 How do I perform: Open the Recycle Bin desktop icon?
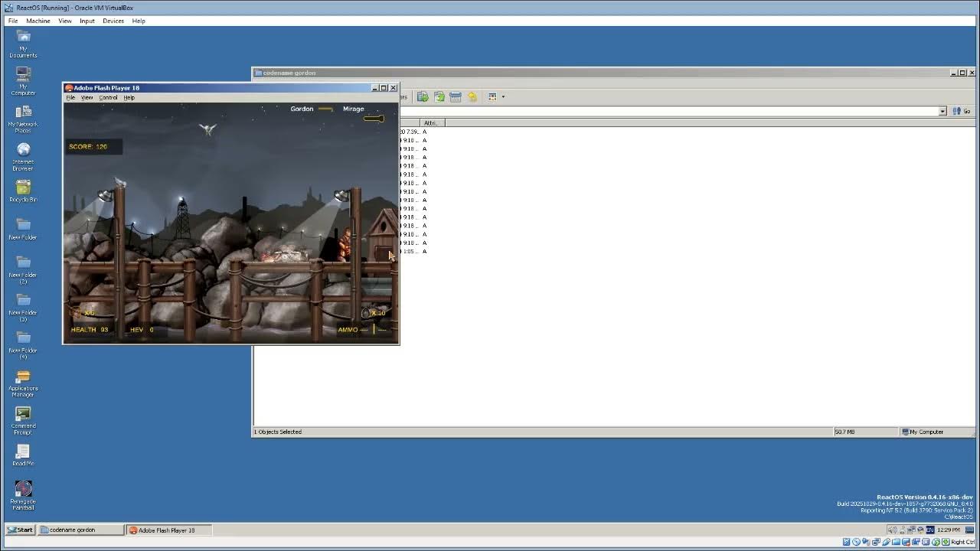[x=23, y=189]
